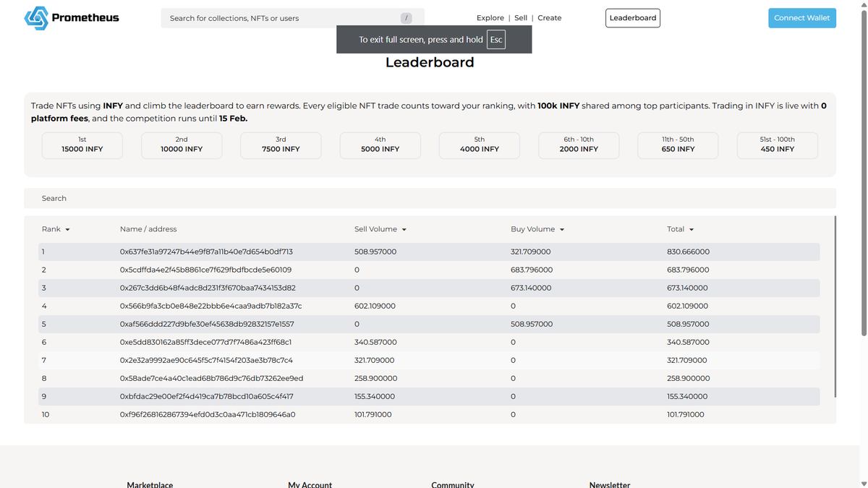Click the Marketplace footer heading
This screenshot has height=488, width=868.
coord(150,484)
